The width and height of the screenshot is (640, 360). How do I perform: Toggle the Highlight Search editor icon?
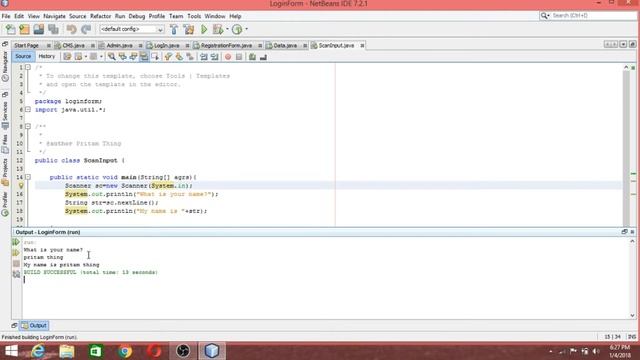point(144,57)
